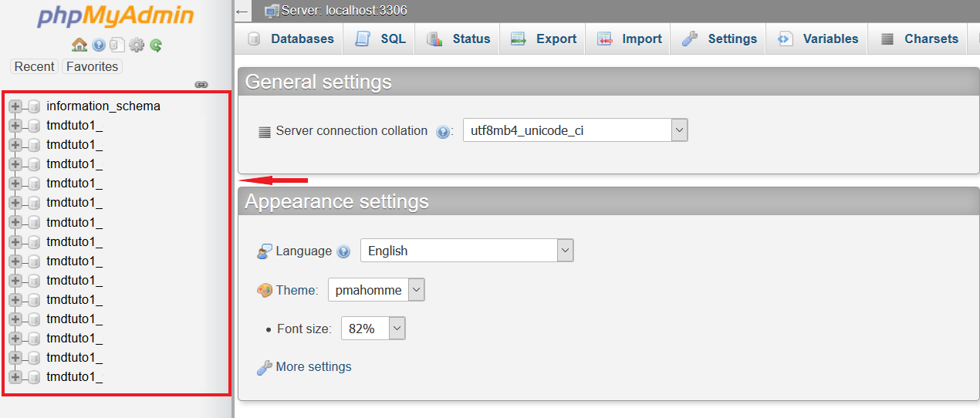Switch to the Databases tab
980x418 pixels.
[x=292, y=39]
